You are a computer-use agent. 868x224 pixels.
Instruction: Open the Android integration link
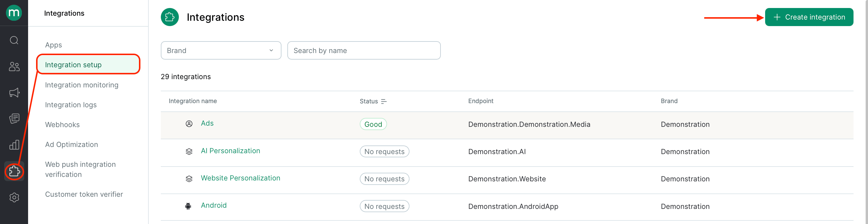click(214, 205)
